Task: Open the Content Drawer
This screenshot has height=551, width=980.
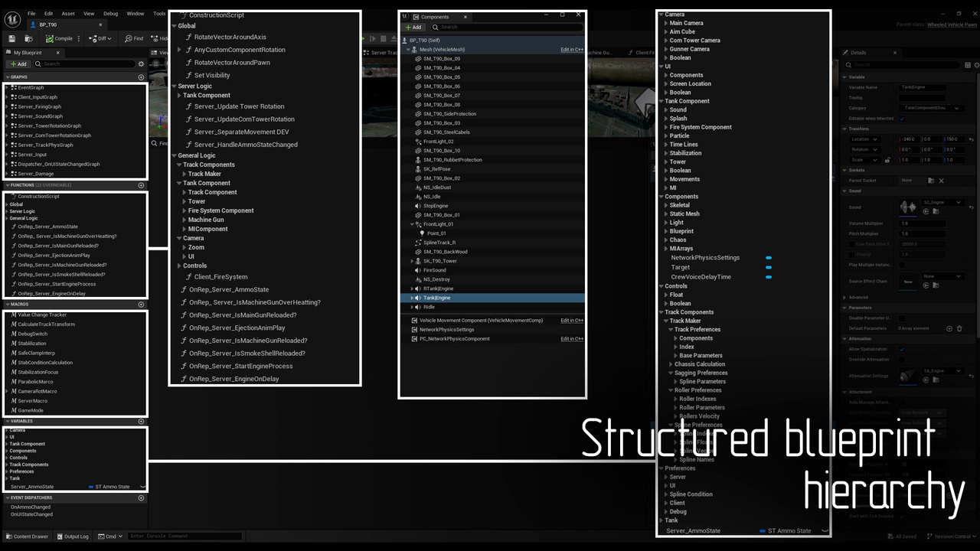Action: coord(28,536)
